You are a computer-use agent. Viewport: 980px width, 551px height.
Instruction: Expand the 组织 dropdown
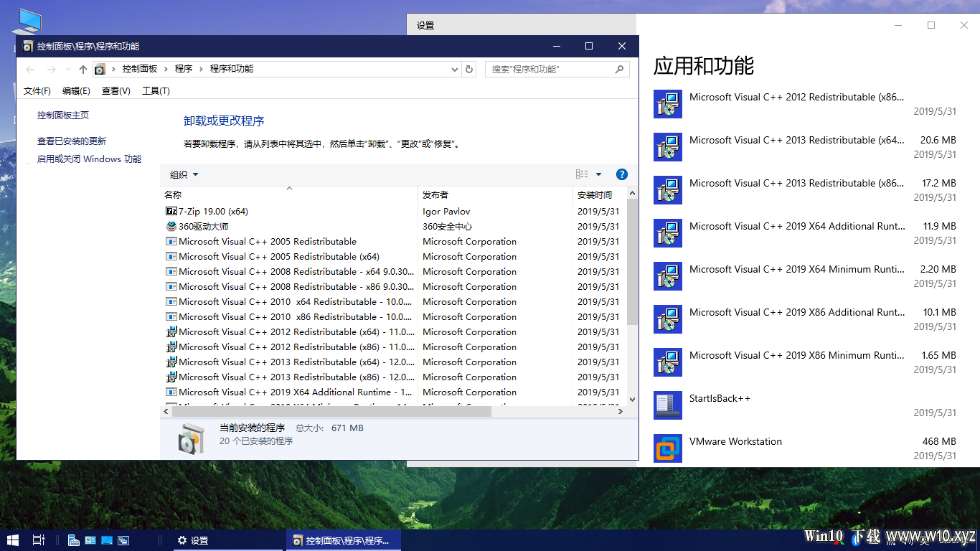coord(184,175)
